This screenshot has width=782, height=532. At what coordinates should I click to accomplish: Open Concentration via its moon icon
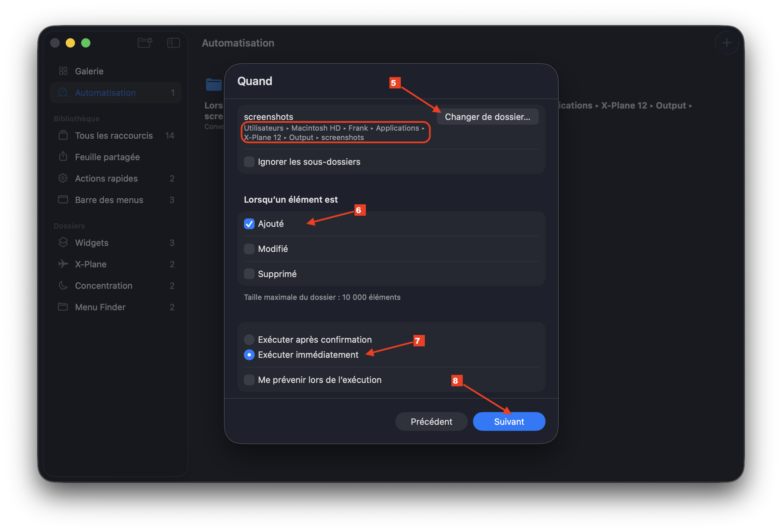point(63,285)
